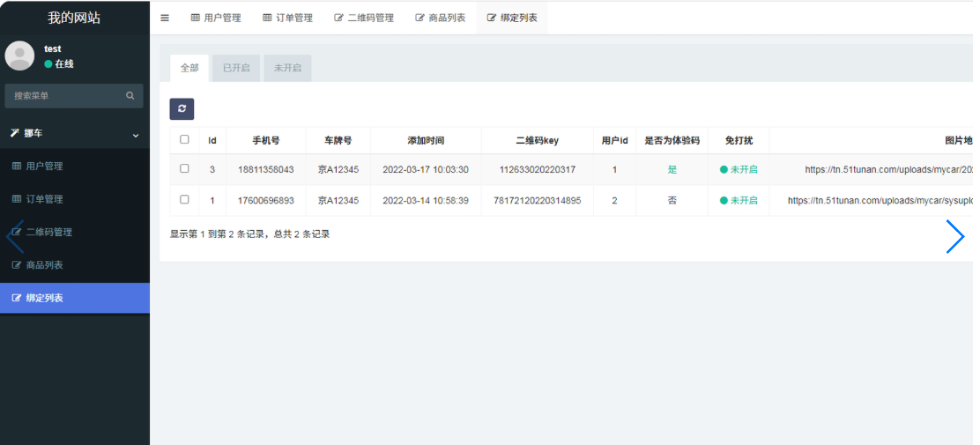980x445 pixels.
Task: Open the 二维码管理 top tab
Action: point(364,18)
